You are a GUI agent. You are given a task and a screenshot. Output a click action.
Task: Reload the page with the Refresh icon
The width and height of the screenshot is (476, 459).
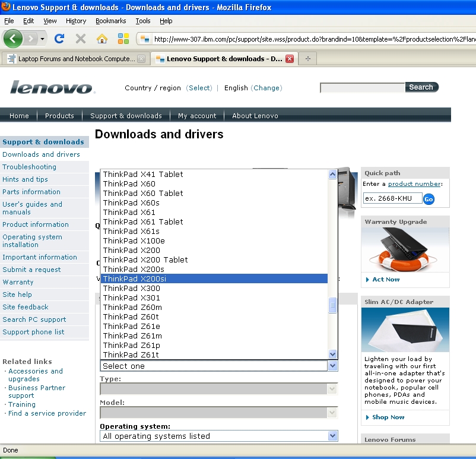[x=59, y=39]
